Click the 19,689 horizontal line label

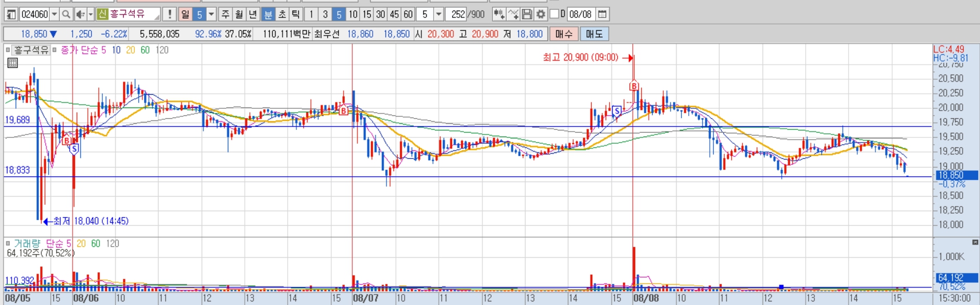pyautogui.click(x=17, y=120)
